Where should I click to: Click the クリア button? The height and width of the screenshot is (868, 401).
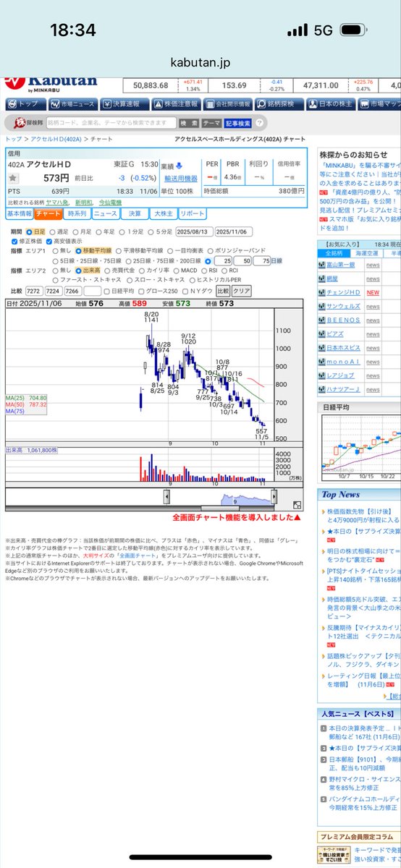[242, 290]
